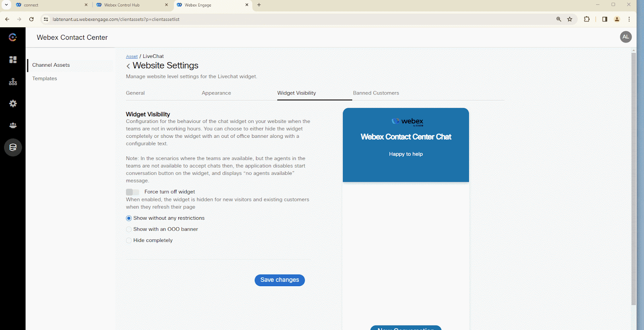Open the Chrome three-dot menu

(x=629, y=19)
